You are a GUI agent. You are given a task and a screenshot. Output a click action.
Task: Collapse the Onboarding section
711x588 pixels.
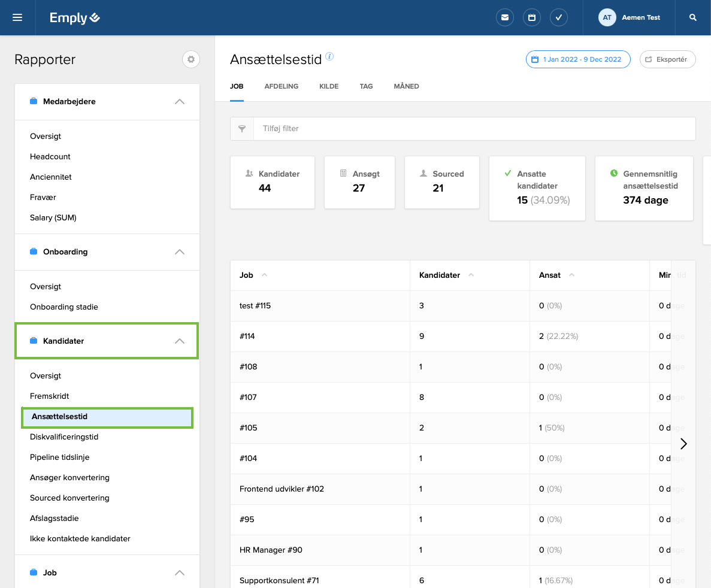click(x=179, y=252)
